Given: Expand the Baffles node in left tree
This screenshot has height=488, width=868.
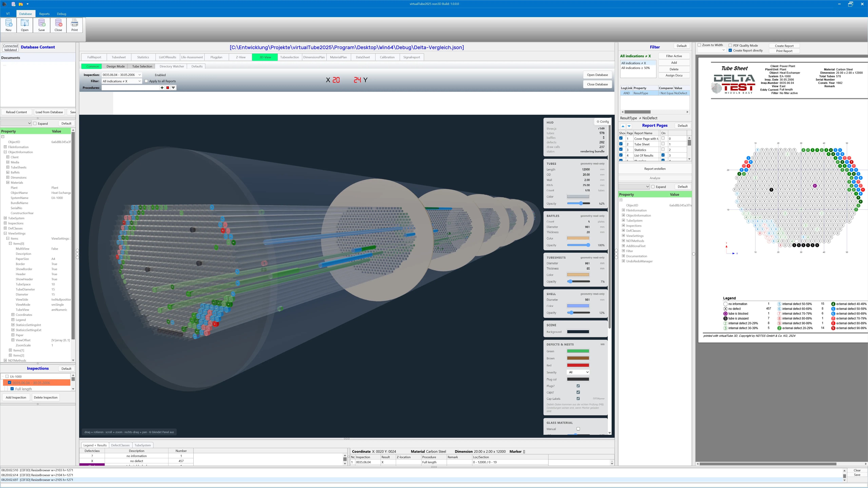Looking at the screenshot, I should 8,172.
